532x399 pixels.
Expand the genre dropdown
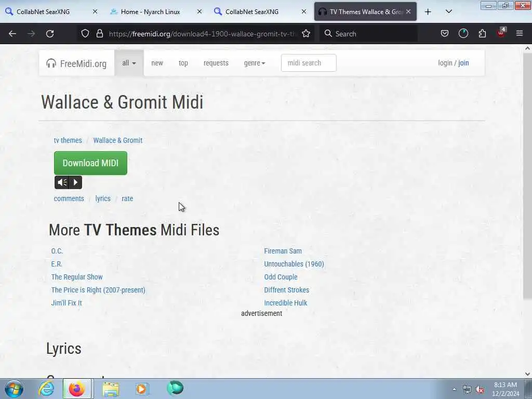255,63
